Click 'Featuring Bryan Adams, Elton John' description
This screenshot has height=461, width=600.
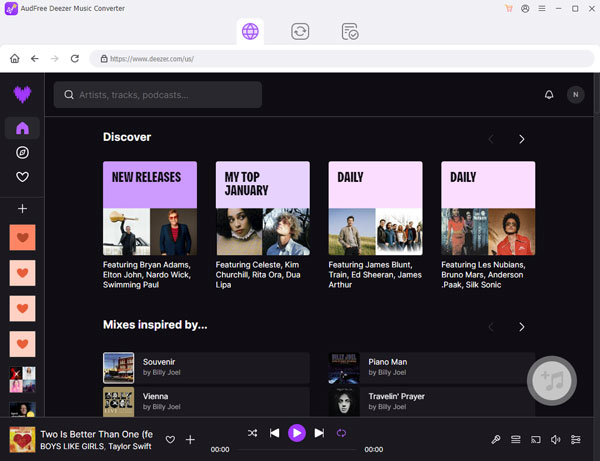pos(147,275)
